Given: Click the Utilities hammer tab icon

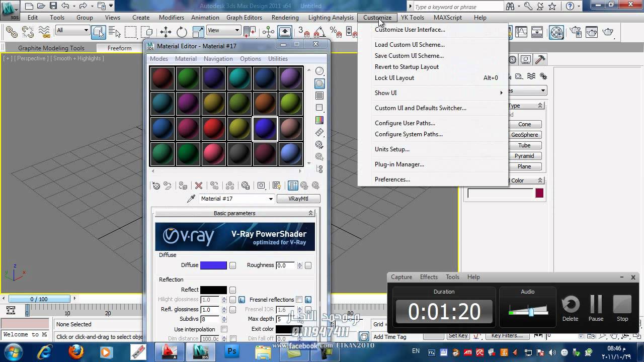Looking at the screenshot, I should coord(540,59).
